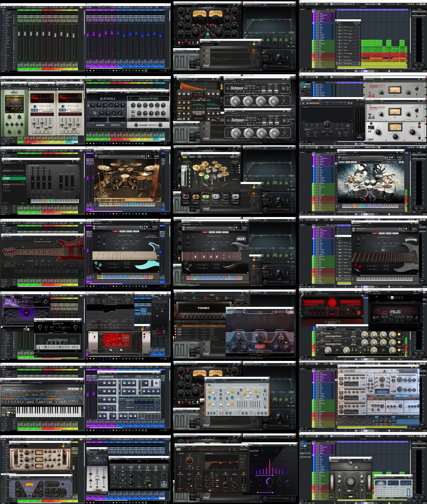Next preset arrow on Acoustic Guitar Distressor
This screenshot has width=427, height=504.
point(226,82)
